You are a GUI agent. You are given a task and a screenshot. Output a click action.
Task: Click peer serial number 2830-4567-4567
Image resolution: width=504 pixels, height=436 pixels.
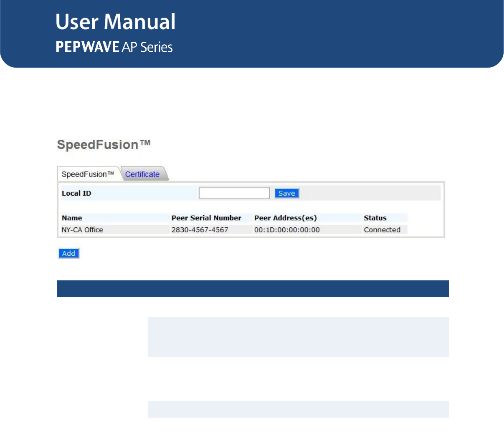point(200,230)
